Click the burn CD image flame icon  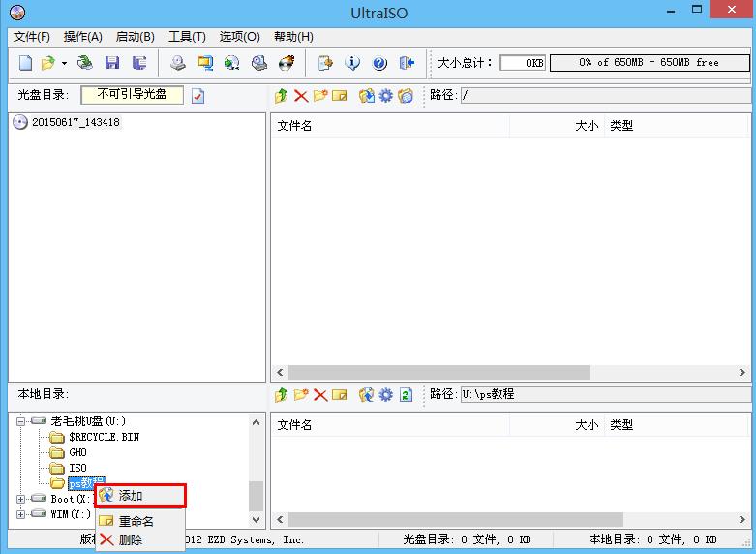[287, 63]
